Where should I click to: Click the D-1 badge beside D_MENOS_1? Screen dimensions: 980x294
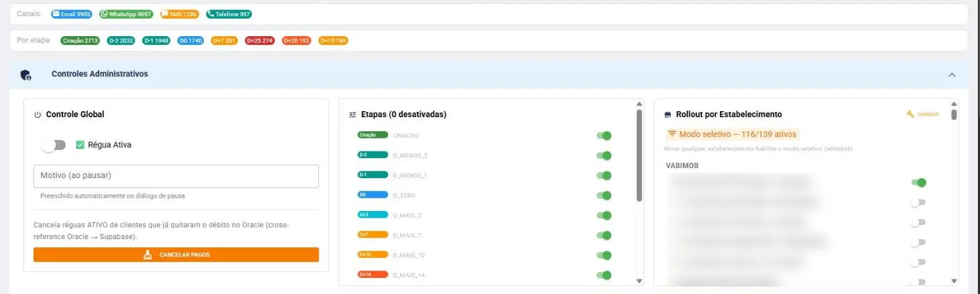(373, 175)
